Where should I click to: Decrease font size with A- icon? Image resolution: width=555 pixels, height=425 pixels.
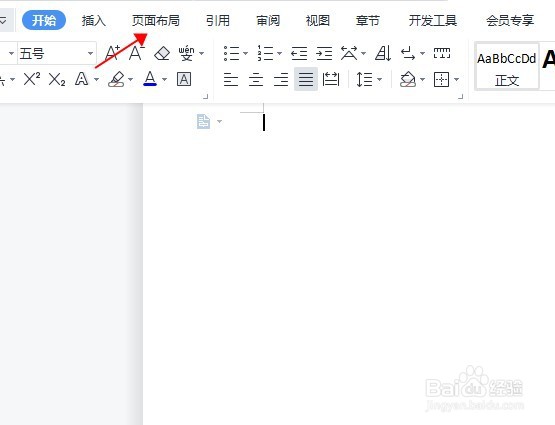coord(137,53)
